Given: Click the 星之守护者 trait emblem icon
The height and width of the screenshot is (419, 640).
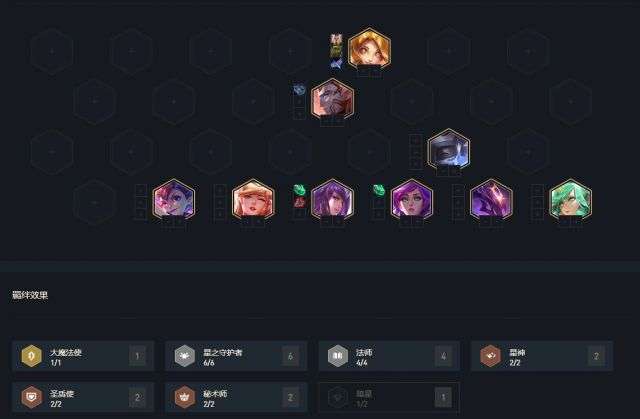Looking at the screenshot, I should pos(184,356).
